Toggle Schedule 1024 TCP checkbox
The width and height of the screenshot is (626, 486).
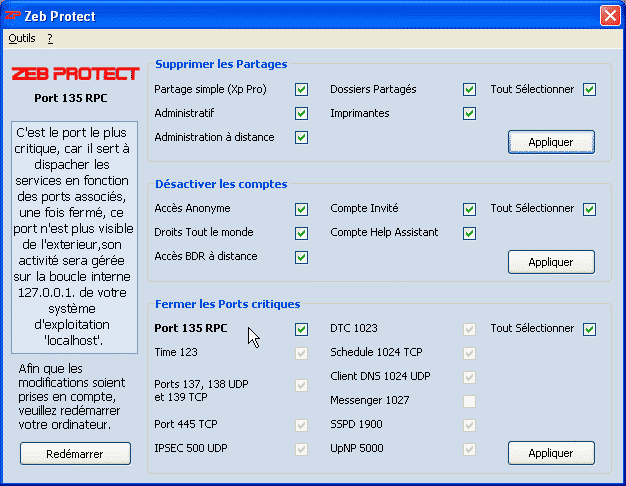coord(470,353)
